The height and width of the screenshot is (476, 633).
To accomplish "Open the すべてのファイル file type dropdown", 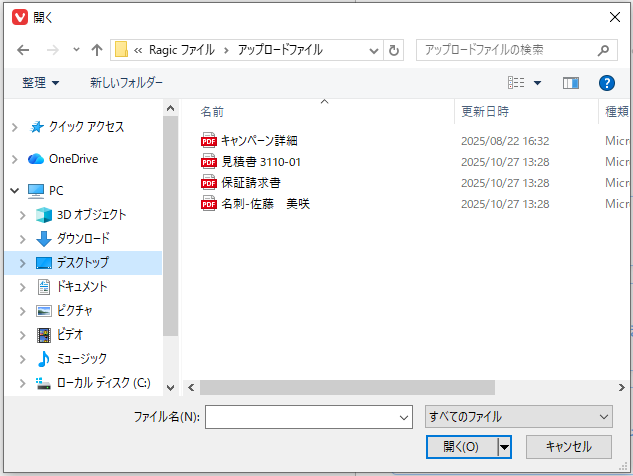I will pyautogui.click(x=518, y=416).
